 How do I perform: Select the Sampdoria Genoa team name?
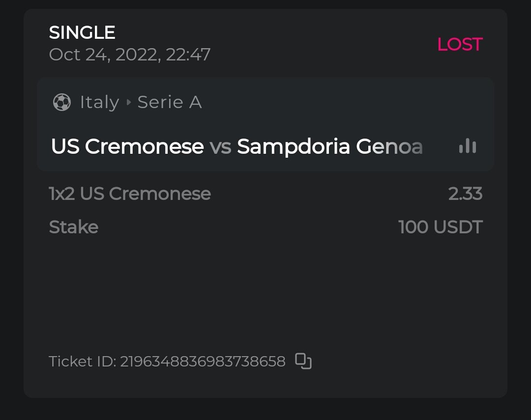329,146
